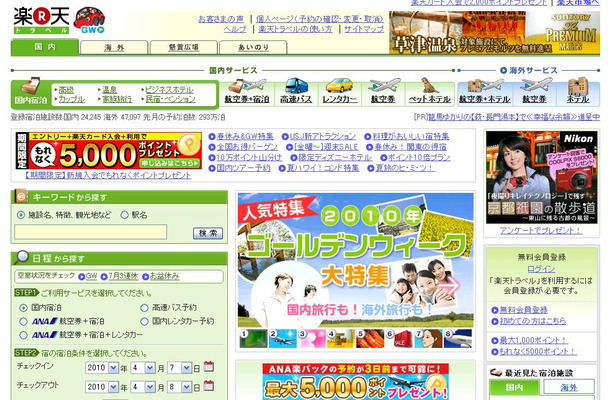Choose 国内宿泊 service radio button
Image resolution: width=610 pixels, height=400 pixels.
pyautogui.click(x=23, y=308)
